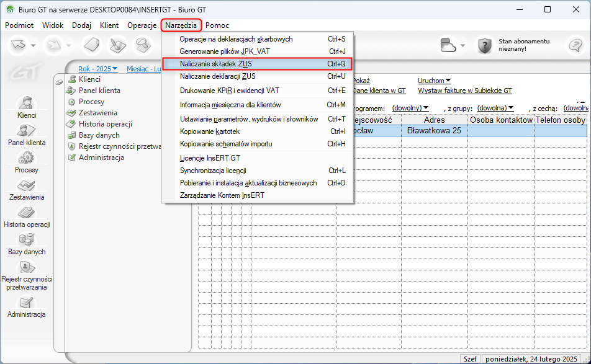Open the Podmiot menu
The height and width of the screenshot is (364, 591).
(19, 25)
